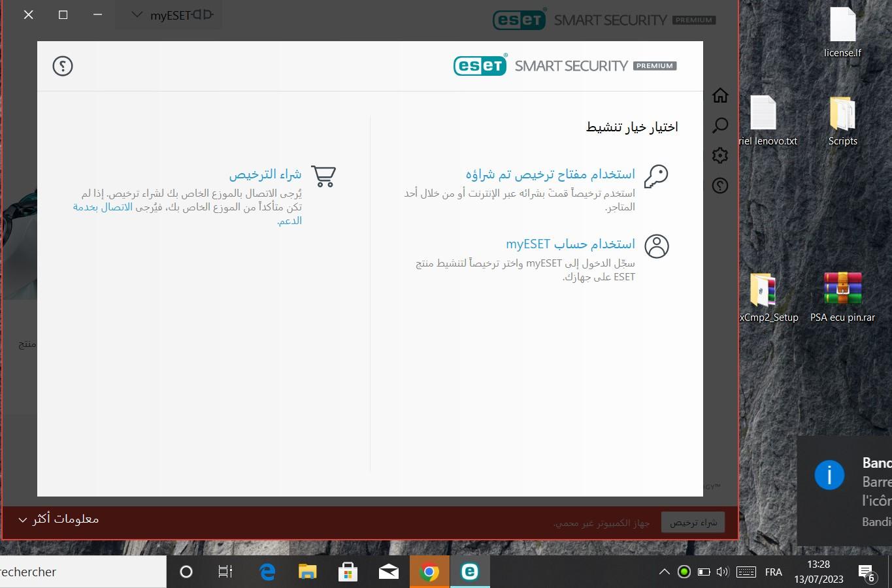Image resolution: width=892 pixels, height=588 pixels.
Task: Select 'شراء الترخيص' purchase heading
Action: tap(265, 174)
